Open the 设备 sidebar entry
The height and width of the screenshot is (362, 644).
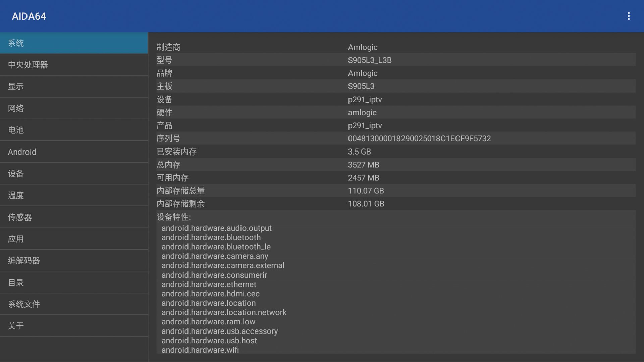pyautogui.click(x=74, y=174)
